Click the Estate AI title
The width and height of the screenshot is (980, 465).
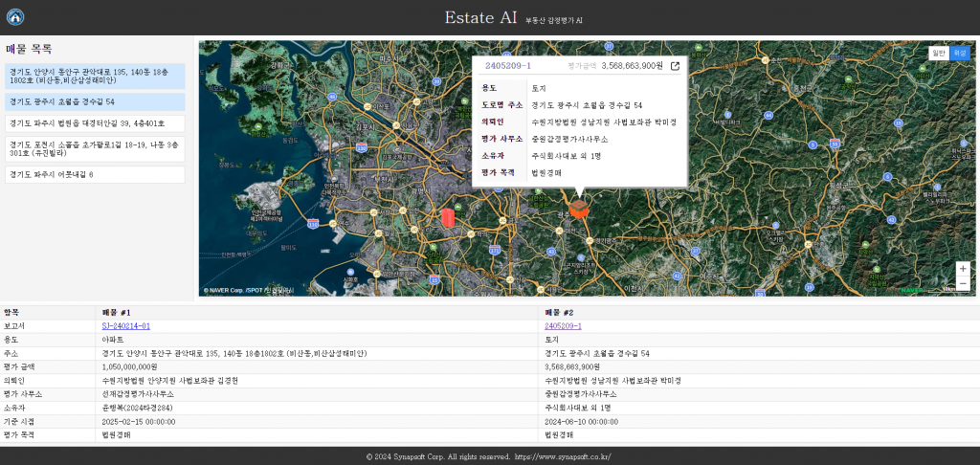click(480, 17)
